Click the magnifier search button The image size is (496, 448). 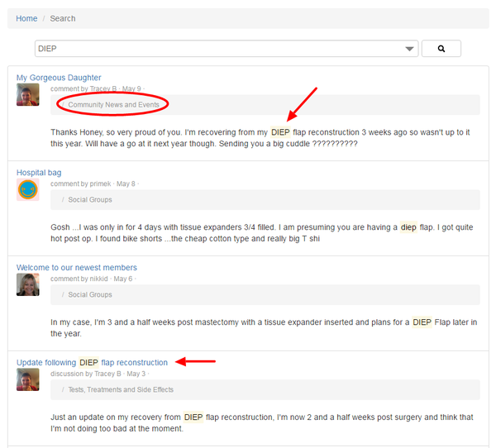click(441, 49)
